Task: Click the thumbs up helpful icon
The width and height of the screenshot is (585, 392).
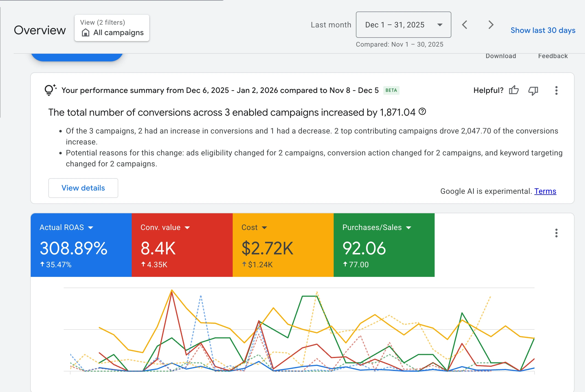Action: 514,90
